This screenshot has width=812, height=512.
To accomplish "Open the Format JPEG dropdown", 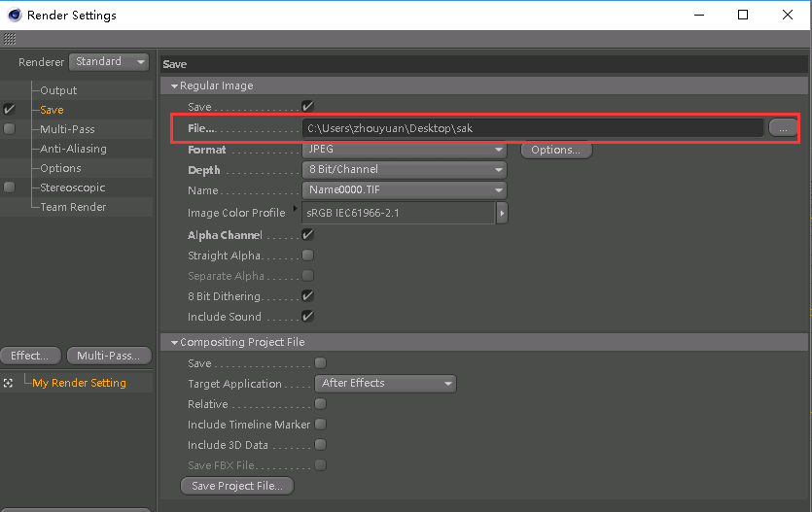I will 405,150.
